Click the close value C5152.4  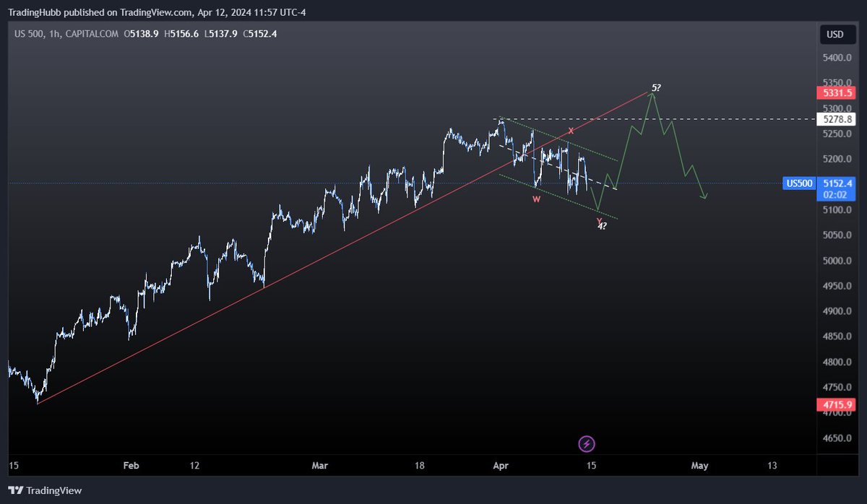click(x=260, y=34)
